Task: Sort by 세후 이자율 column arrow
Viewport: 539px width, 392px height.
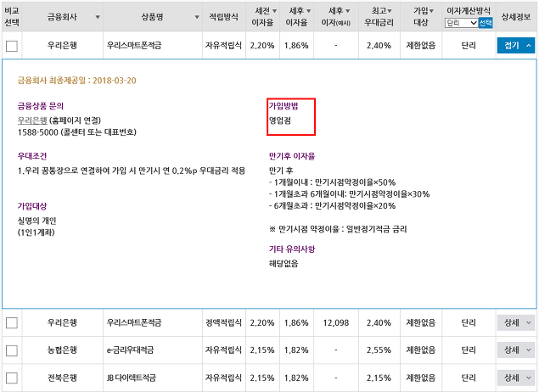Action: [309, 11]
